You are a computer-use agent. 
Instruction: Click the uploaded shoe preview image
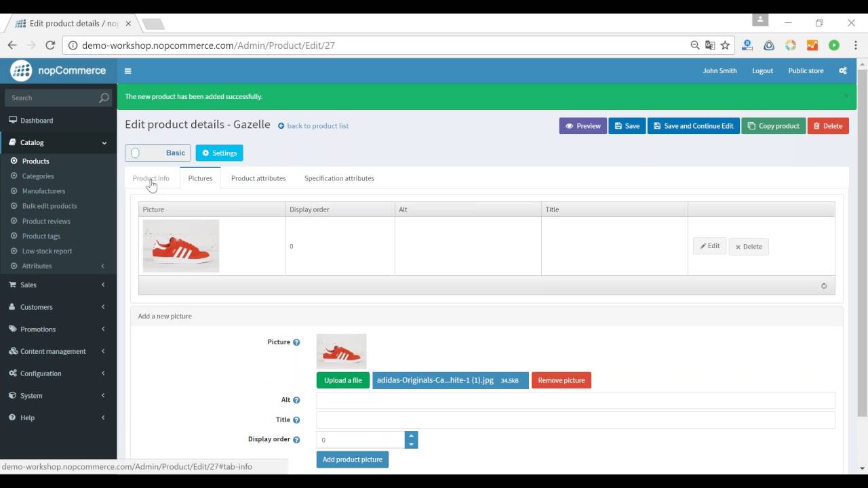342,352
